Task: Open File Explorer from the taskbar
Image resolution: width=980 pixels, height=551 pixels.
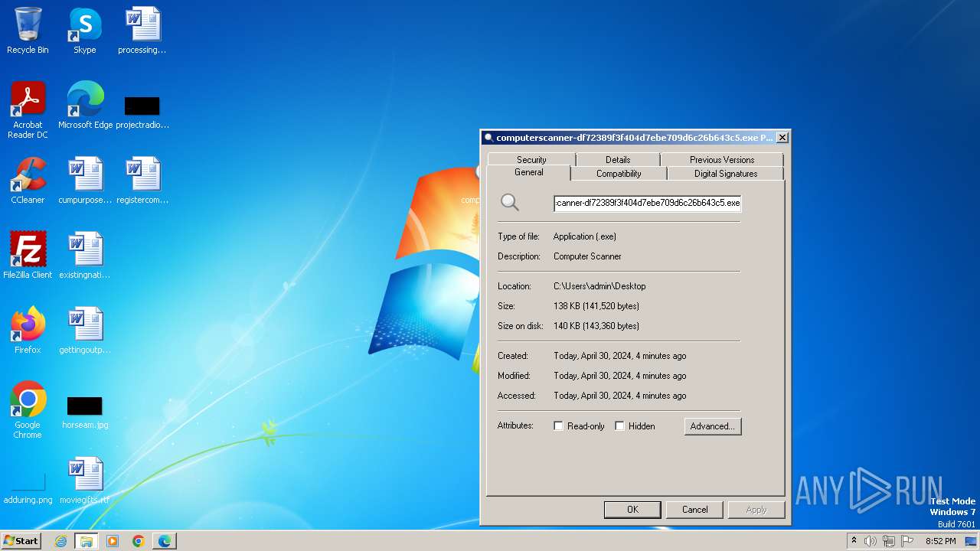Action: 87,541
